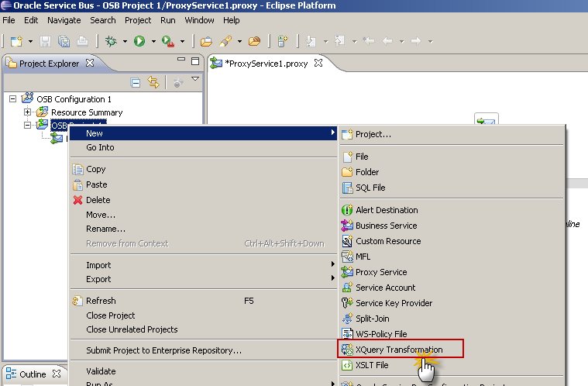
Task: Choose Proxy Service in the New submenu
Action: pyautogui.click(x=380, y=272)
